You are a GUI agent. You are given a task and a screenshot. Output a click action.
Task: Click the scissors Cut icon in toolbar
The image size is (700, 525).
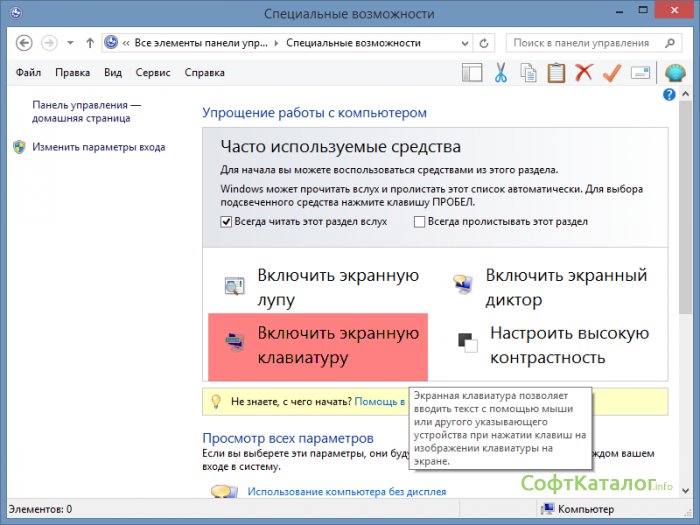pos(501,73)
